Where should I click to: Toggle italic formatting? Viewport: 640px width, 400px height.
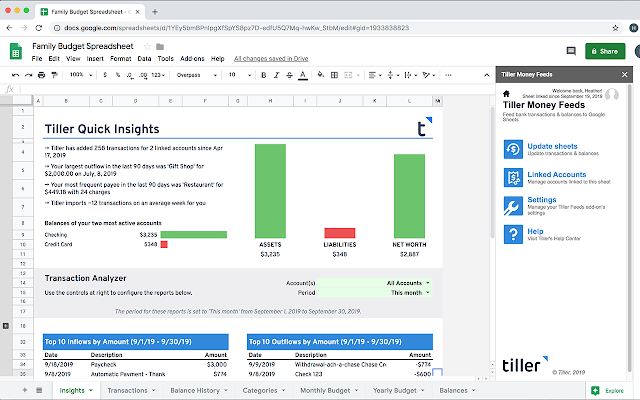coord(276,75)
